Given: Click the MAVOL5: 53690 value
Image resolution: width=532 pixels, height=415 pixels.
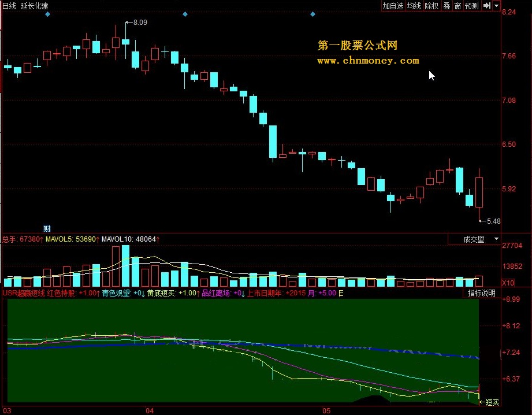Looking at the screenshot, I should (73, 239).
